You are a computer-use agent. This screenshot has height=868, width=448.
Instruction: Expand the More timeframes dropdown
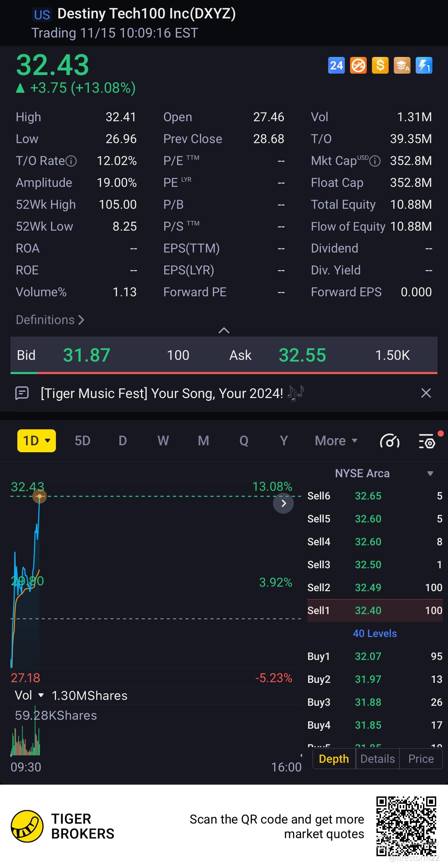pos(336,441)
